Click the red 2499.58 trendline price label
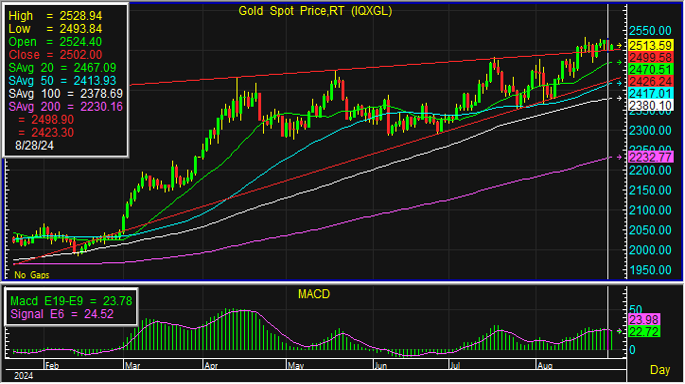 [x=650, y=57]
